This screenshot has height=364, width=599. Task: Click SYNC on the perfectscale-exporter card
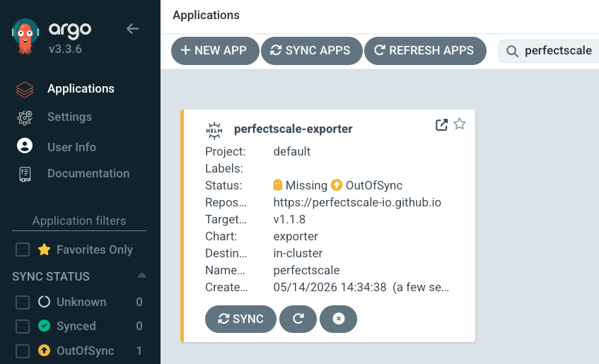pyautogui.click(x=240, y=319)
